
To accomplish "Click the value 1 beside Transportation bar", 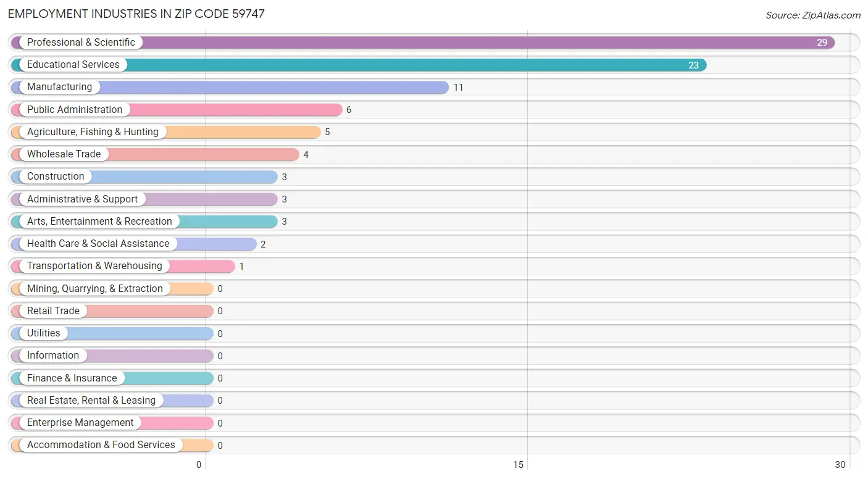I will coord(241,267).
